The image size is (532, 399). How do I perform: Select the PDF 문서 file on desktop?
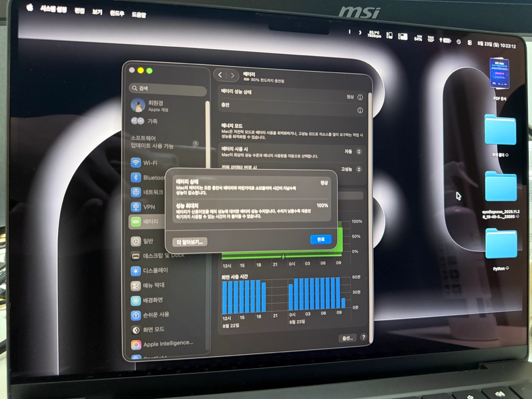[x=499, y=79]
